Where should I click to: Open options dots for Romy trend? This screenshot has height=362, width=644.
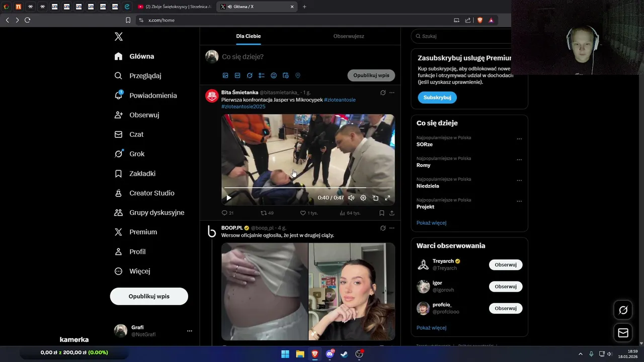tap(519, 160)
